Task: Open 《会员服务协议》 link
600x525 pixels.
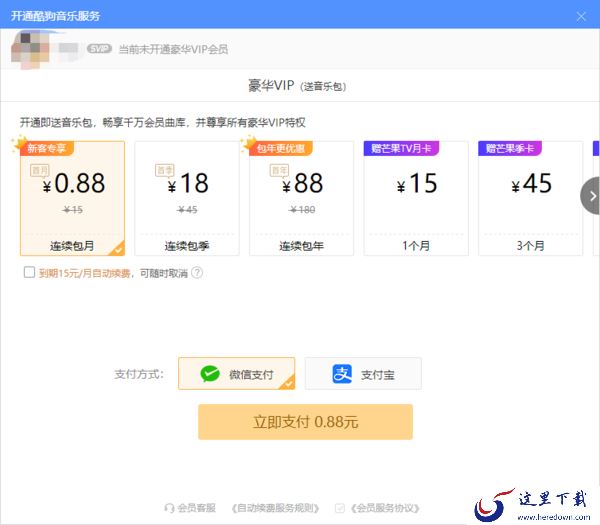Action: click(385, 508)
